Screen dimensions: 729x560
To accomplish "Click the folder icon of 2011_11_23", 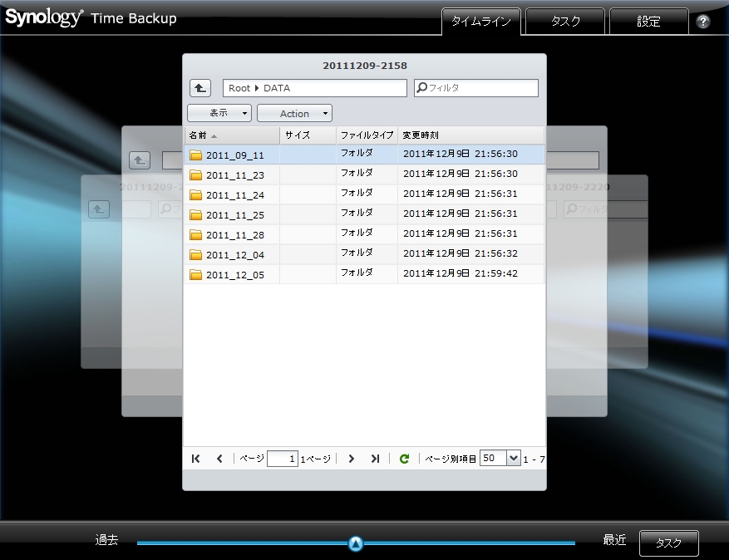I will (196, 174).
